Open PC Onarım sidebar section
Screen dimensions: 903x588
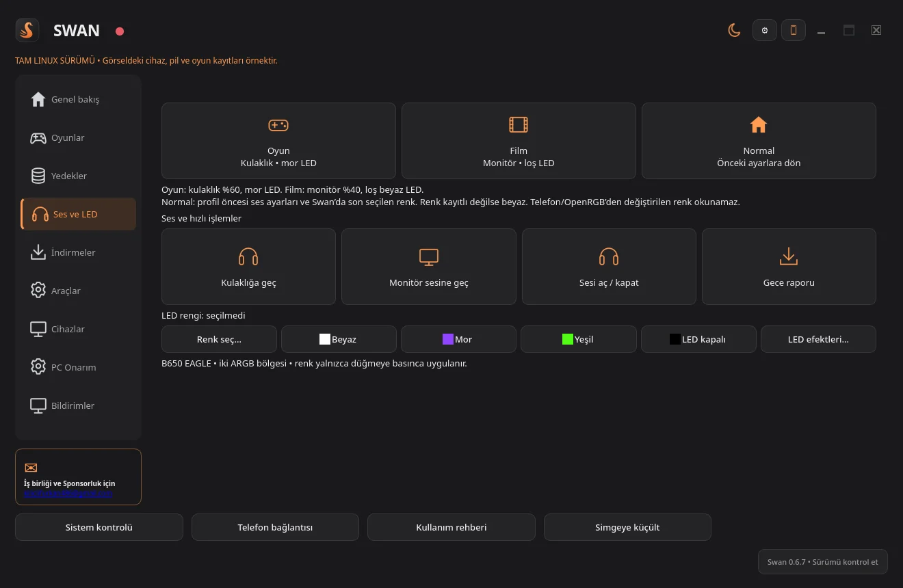(78, 367)
